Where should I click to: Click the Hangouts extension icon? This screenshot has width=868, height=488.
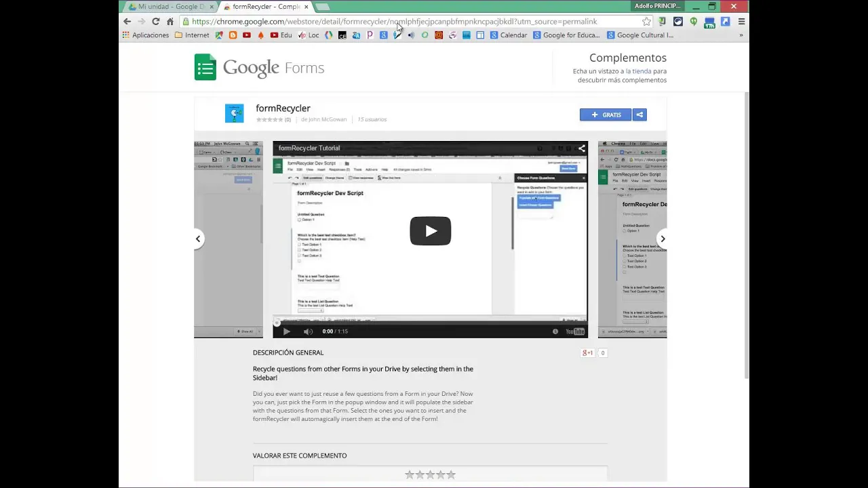click(x=694, y=22)
